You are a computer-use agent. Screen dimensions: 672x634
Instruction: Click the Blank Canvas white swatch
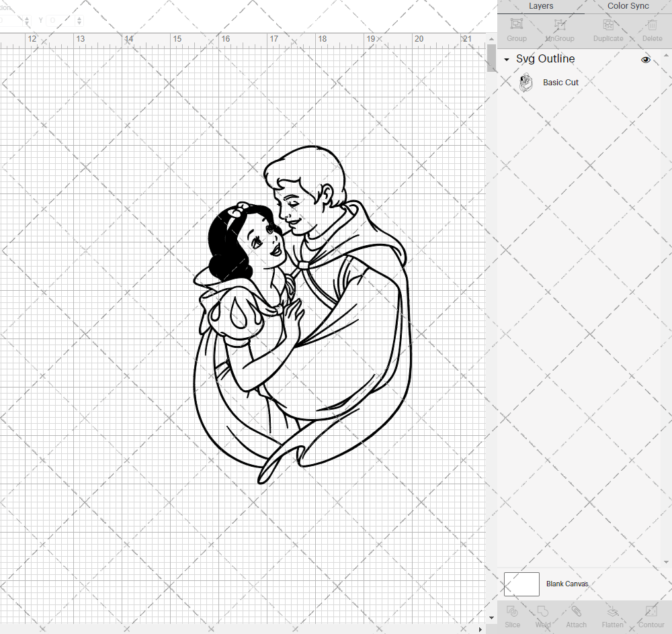[521, 584]
